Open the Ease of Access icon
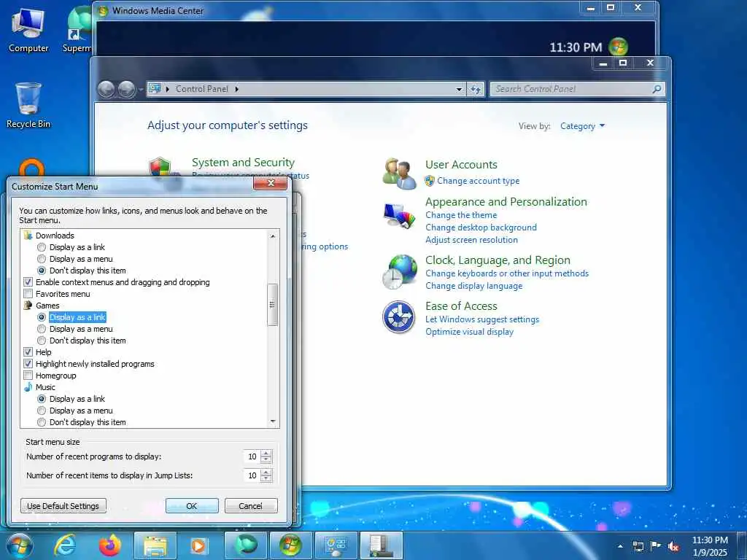Image resolution: width=747 pixels, height=560 pixels. click(399, 317)
